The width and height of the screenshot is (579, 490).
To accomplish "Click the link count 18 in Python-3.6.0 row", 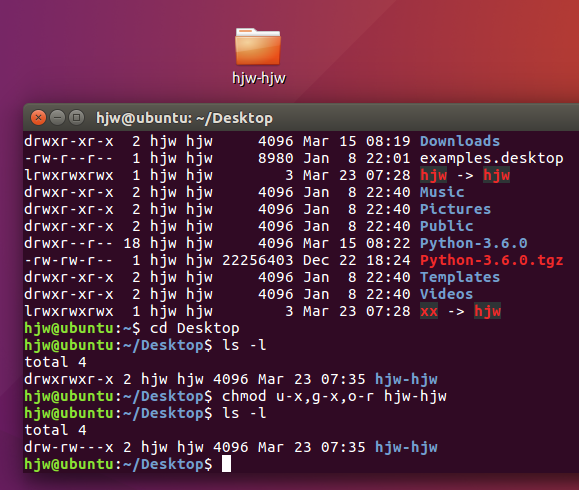I will pos(132,243).
